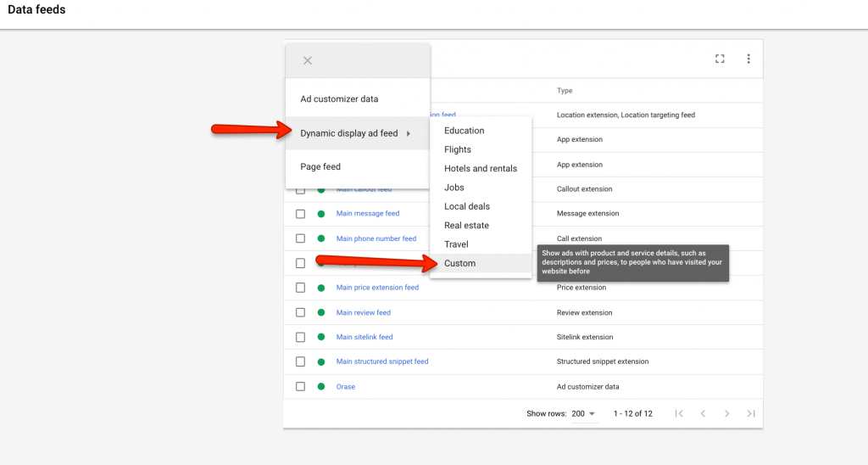Go to the previous page of results
868x465 pixels.
point(703,413)
